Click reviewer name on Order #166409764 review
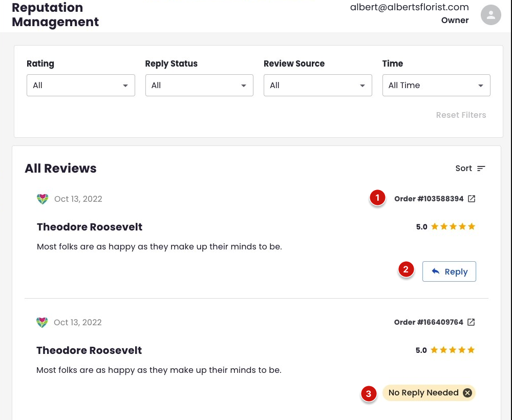The width and height of the screenshot is (512, 420). click(89, 350)
